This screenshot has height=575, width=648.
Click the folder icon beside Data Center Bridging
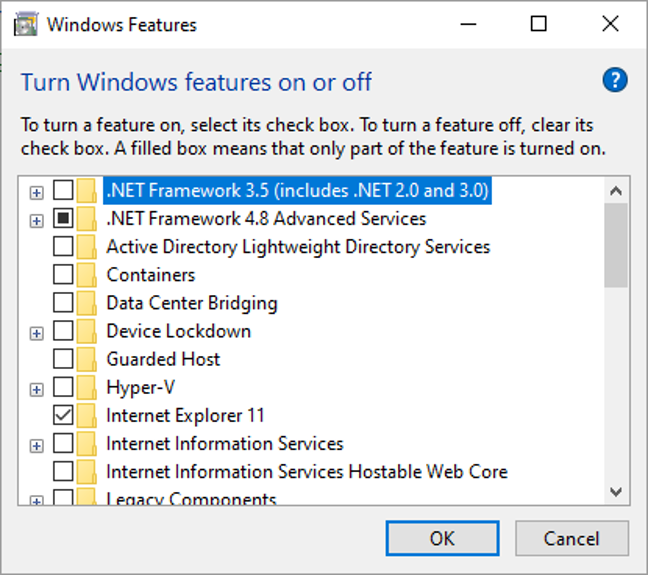pos(88,303)
